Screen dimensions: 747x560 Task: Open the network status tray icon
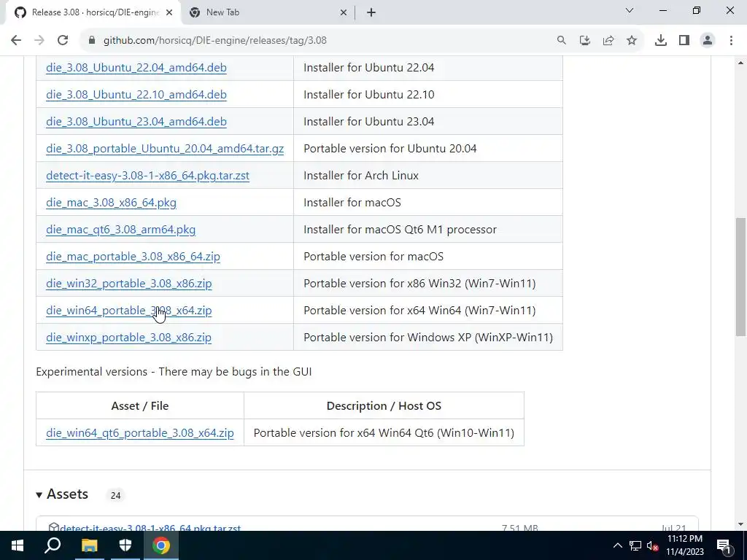pos(635,545)
